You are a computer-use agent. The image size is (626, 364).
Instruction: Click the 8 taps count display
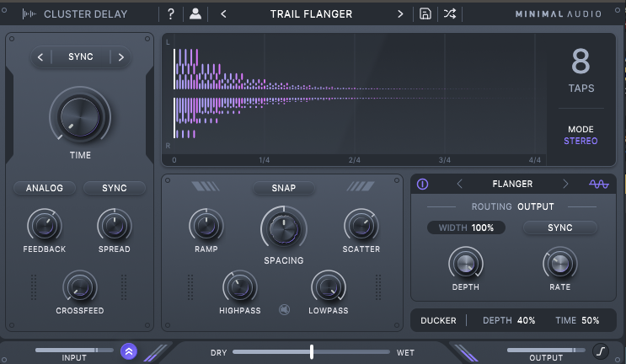pyautogui.click(x=581, y=63)
